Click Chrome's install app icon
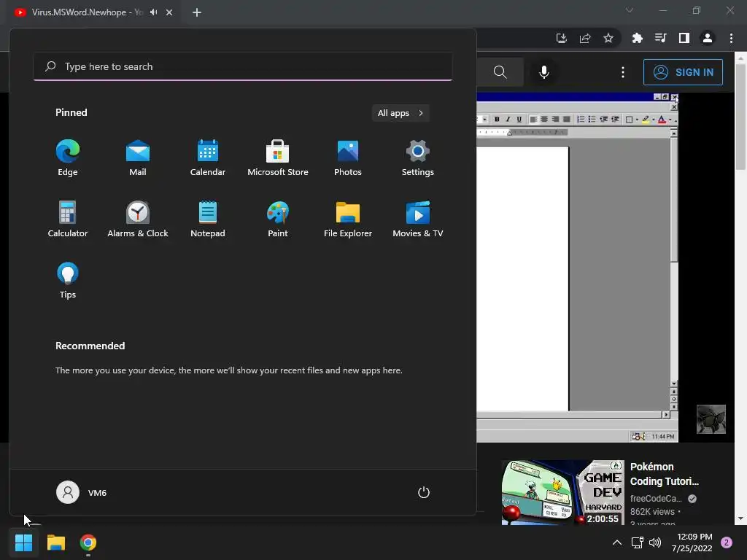Screen dimensions: 747x560 561,38
